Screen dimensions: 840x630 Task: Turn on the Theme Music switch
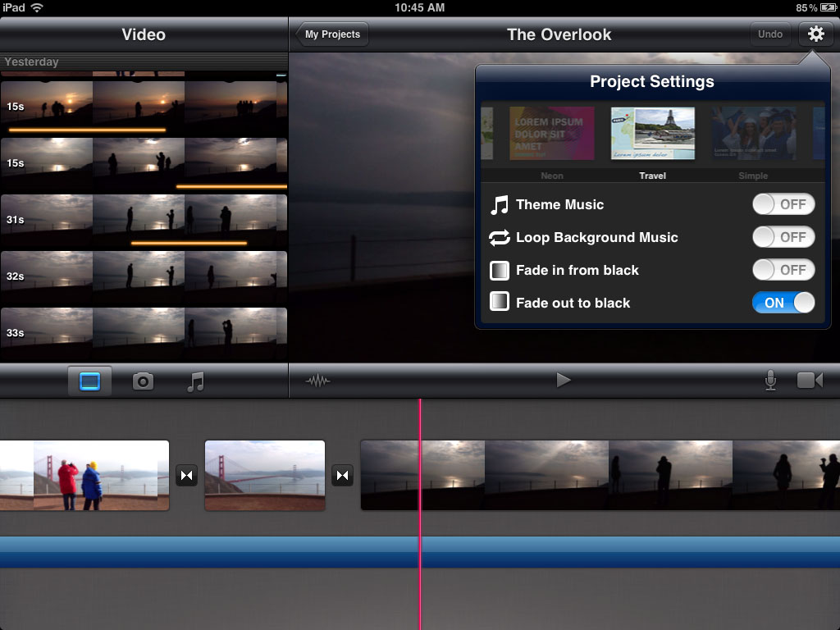(x=783, y=204)
